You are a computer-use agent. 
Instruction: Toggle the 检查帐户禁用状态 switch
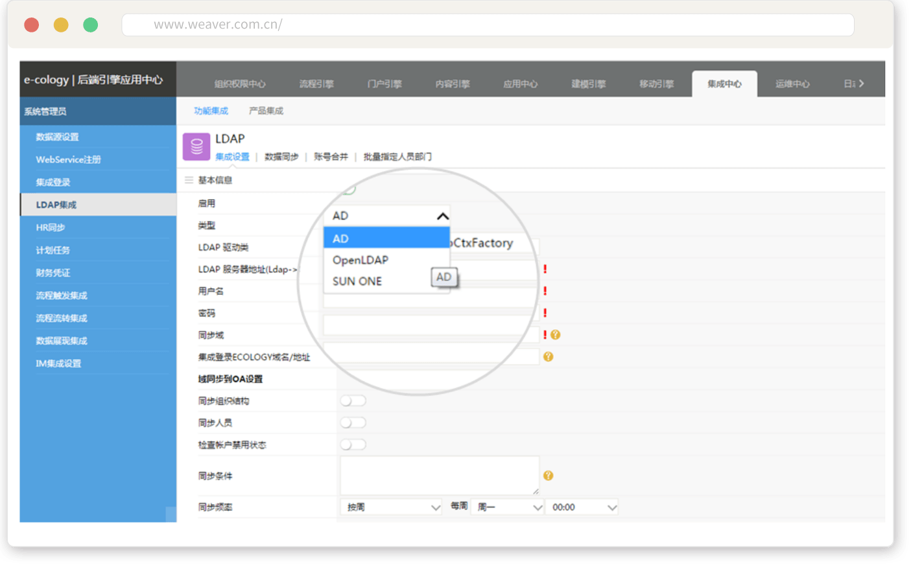[x=353, y=445]
